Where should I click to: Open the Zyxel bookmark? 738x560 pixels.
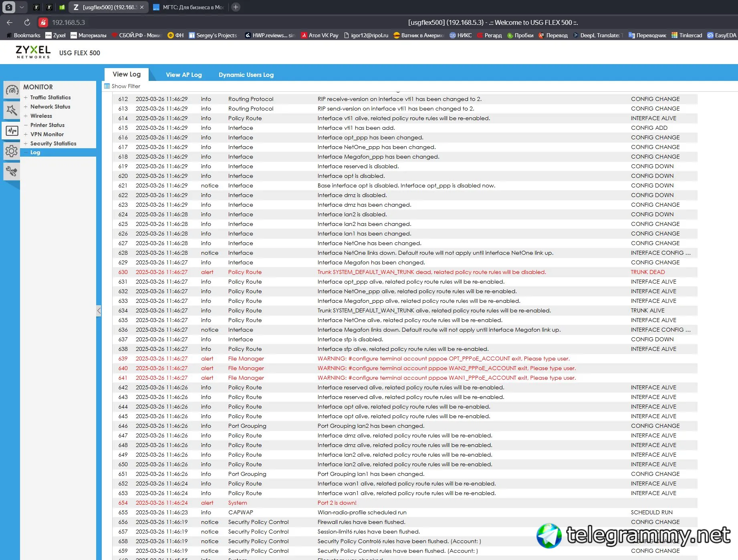55,35
